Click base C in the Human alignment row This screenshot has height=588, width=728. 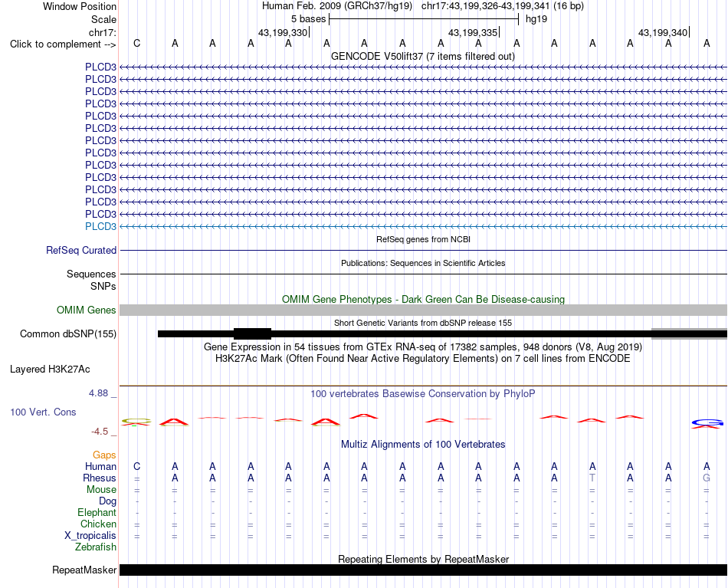136,466
